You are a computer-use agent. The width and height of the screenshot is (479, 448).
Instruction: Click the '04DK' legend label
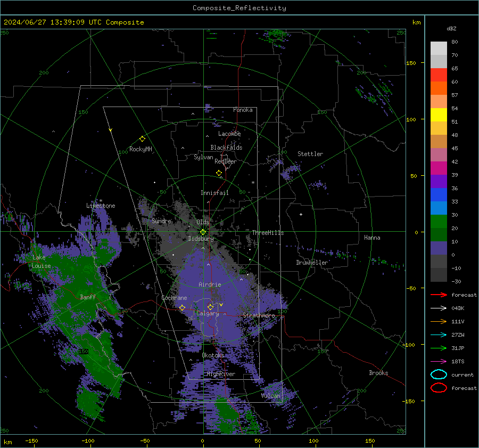[458, 308]
